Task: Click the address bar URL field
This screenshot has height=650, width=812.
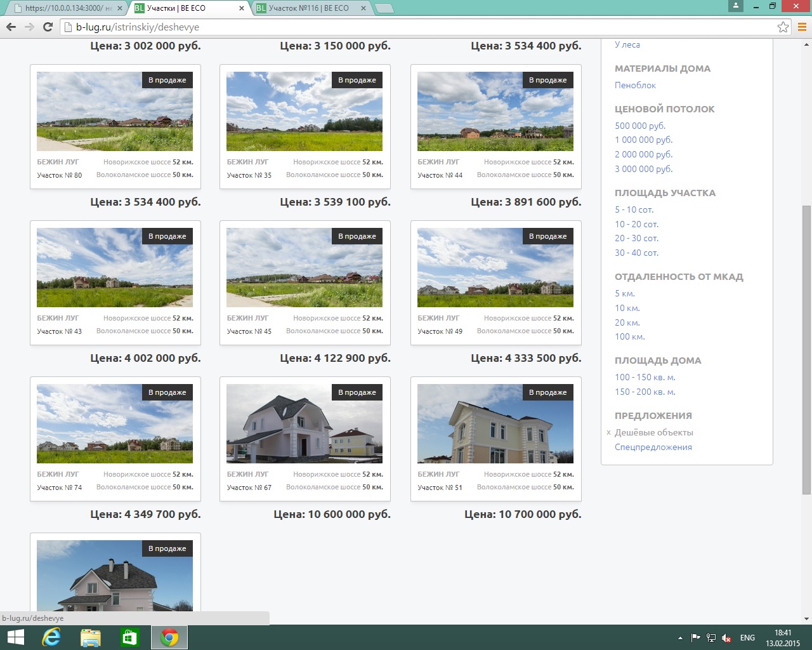Action: point(419,27)
